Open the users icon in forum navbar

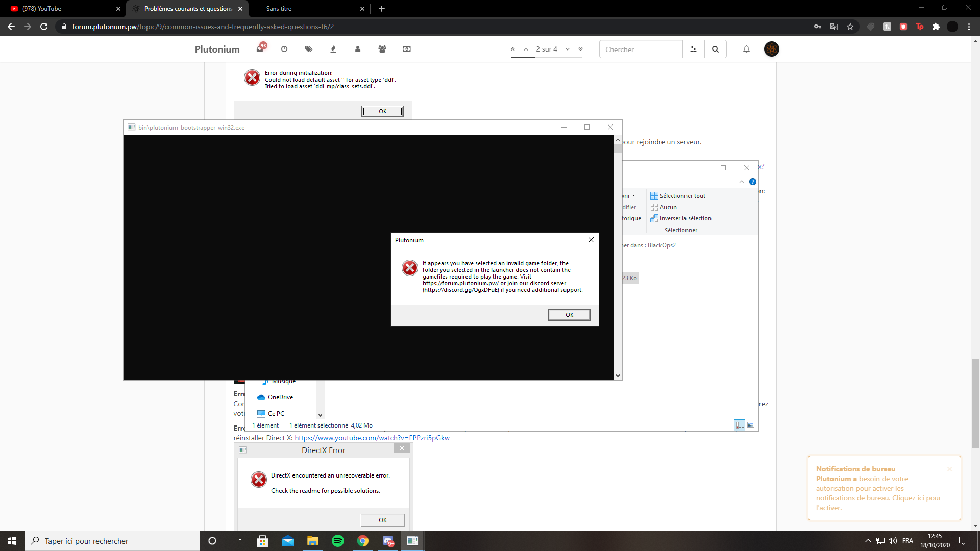[357, 49]
